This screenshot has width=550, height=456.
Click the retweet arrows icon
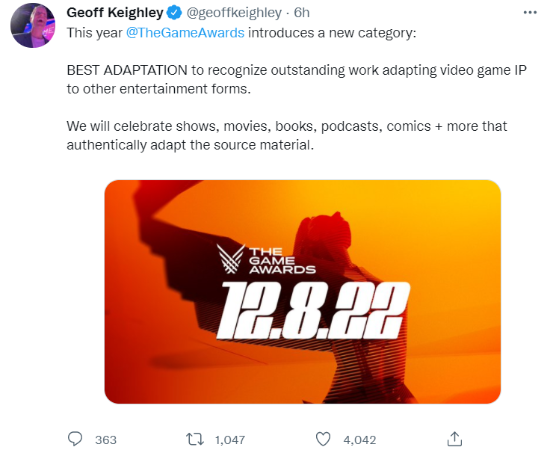point(195,439)
